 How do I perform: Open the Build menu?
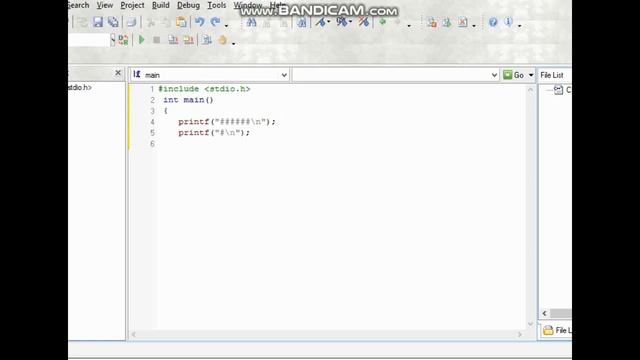click(x=160, y=5)
